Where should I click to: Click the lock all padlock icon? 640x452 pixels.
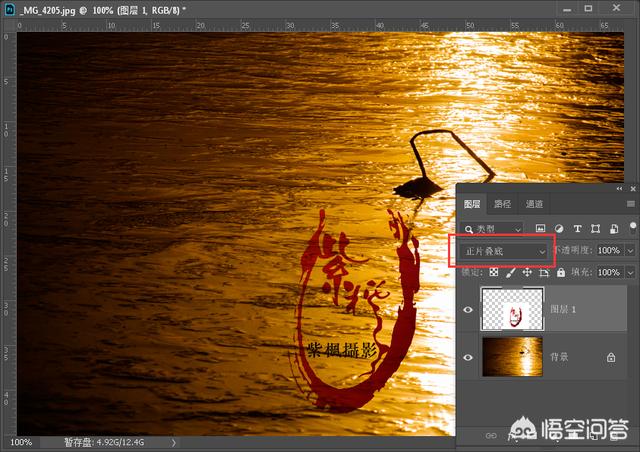[x=560, y=272]
